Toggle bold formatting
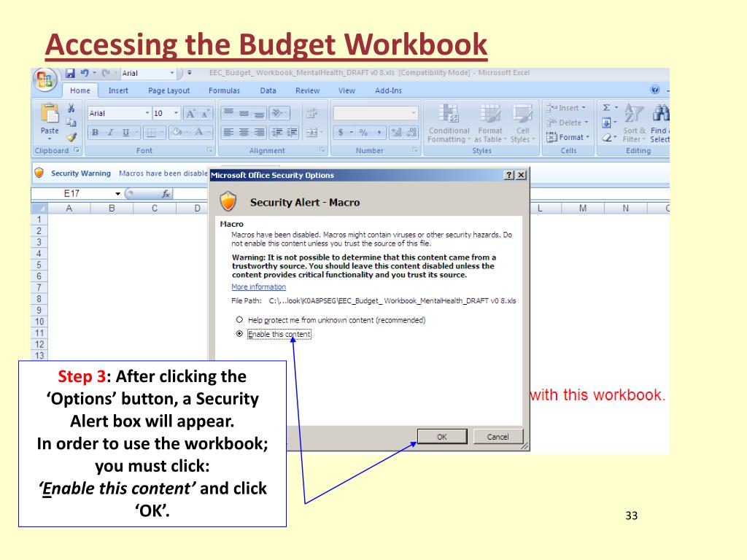Viewport: 747px width, 560px height. point(96,133)
